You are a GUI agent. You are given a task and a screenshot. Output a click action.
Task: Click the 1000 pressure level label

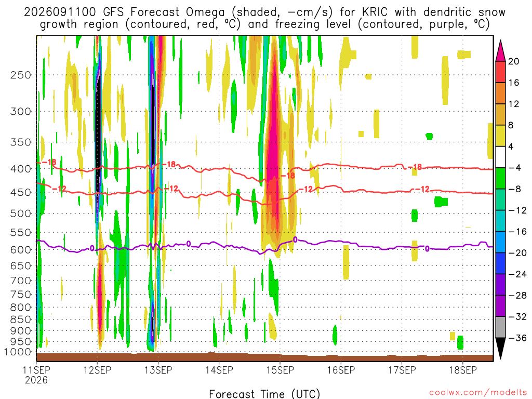click(18, 352)
